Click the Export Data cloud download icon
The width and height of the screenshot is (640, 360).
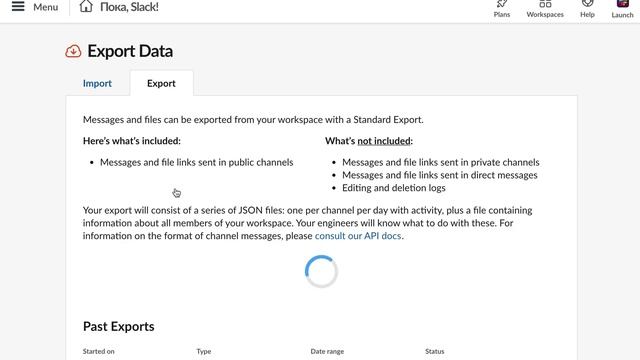click(x=73, y=51)
